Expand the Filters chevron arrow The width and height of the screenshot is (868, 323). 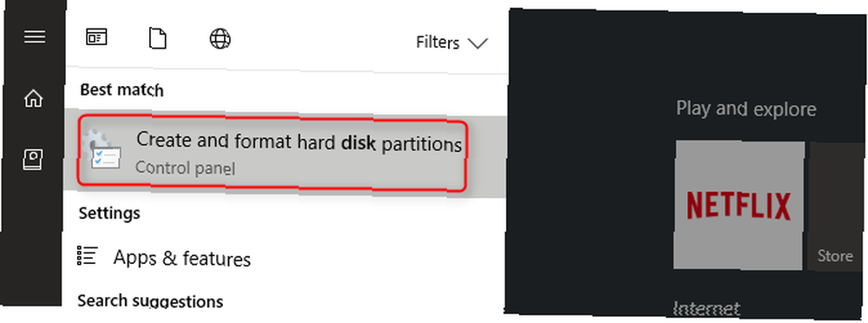[477, 43]
